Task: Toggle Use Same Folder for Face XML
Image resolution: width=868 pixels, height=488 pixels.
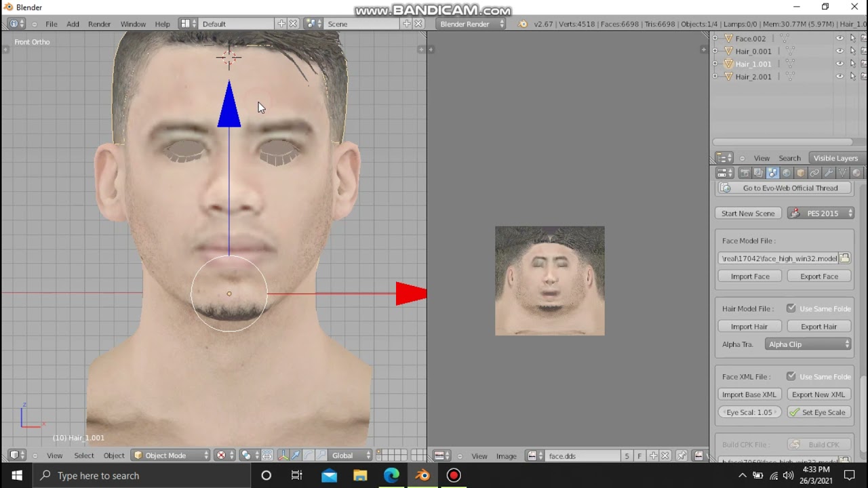Action: (x=791, y=376)
